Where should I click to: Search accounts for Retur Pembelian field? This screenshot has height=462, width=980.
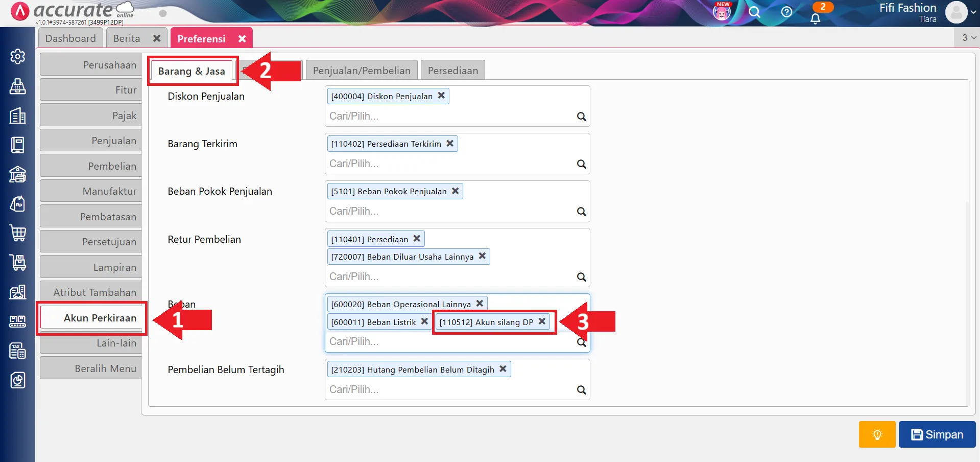(581, 277)
